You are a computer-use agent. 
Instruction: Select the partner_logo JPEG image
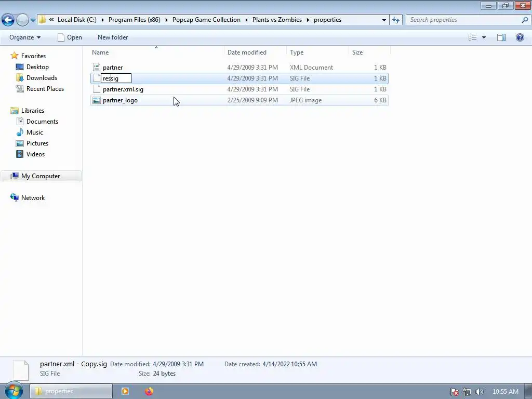coord(239,100)
